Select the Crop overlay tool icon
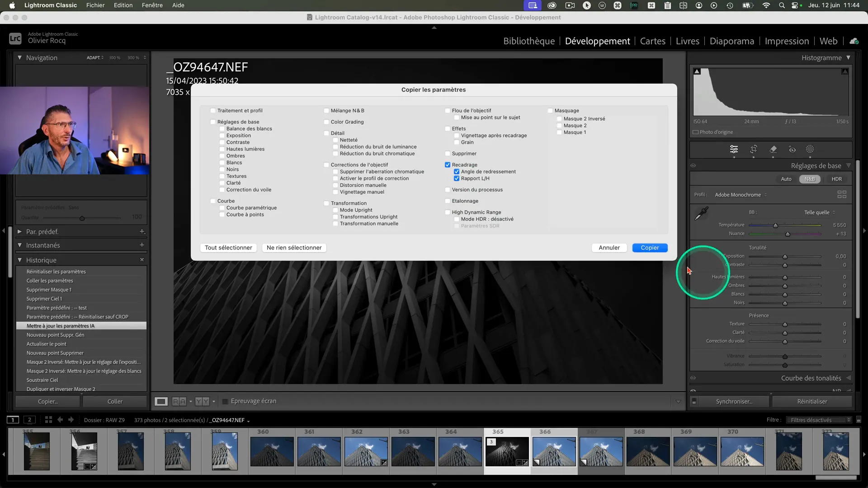The height and width of the screenshot is (488, 868). tap(754, 149)
